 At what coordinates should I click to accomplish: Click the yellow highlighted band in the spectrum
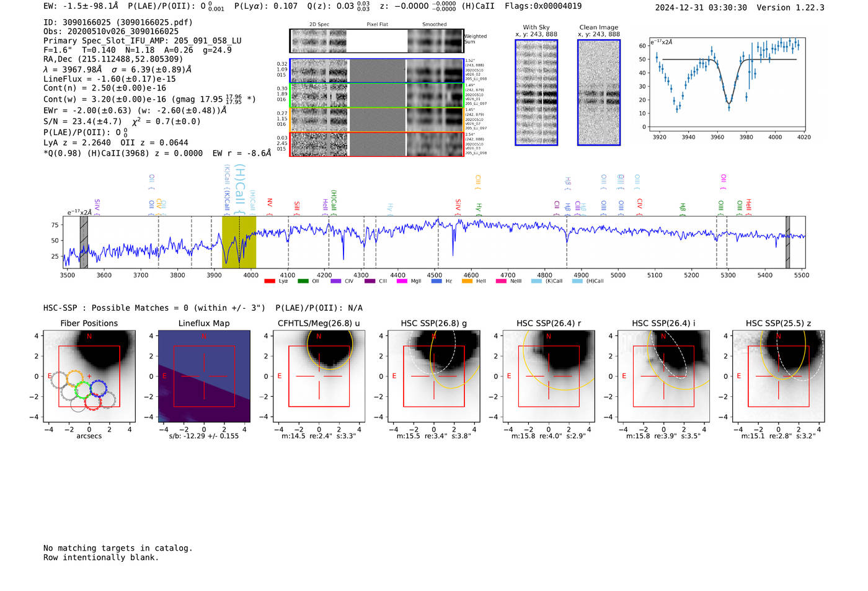(x=239, y=242)
